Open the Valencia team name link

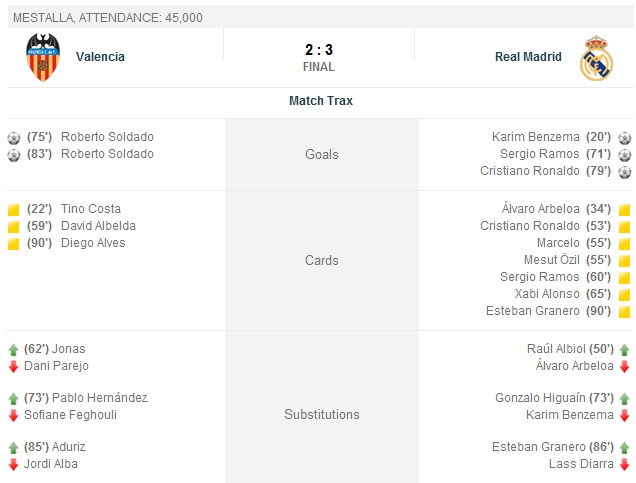click(x=100, y=57)
